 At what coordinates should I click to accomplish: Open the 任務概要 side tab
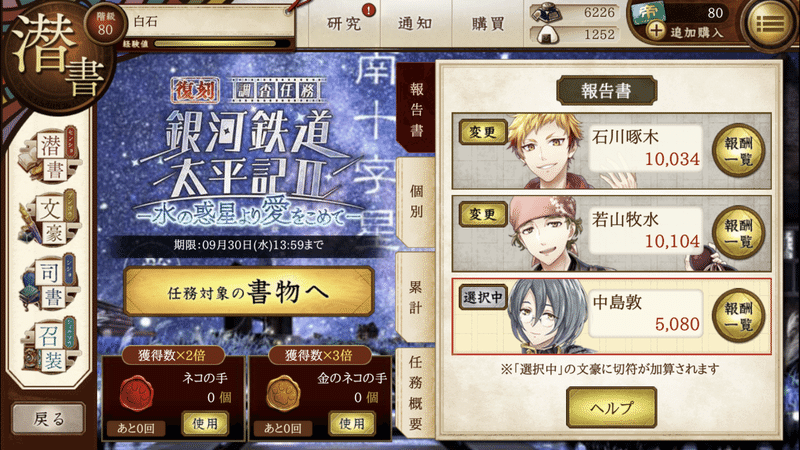(416, 393)
